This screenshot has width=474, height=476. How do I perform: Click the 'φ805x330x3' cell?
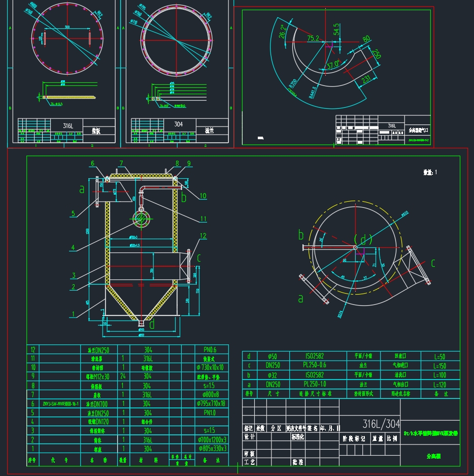click(x=212, y=449)
